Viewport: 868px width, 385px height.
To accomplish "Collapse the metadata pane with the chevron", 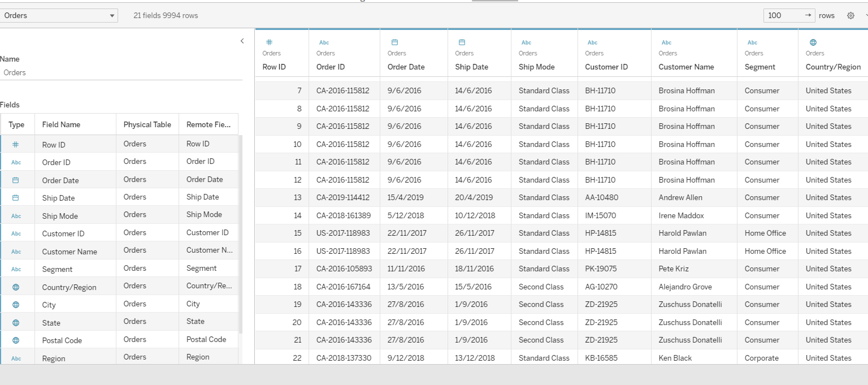I will (242, 41).
